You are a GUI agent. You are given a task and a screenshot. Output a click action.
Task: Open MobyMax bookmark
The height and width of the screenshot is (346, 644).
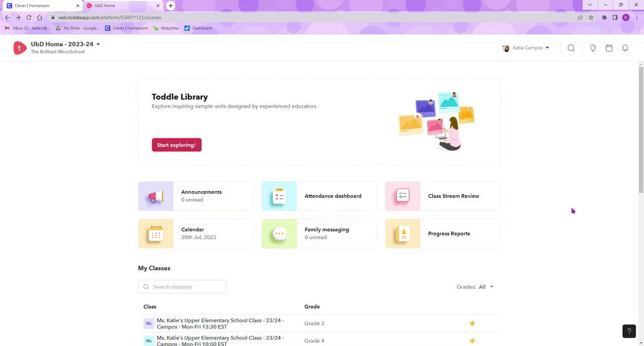[x=166, y=28]
